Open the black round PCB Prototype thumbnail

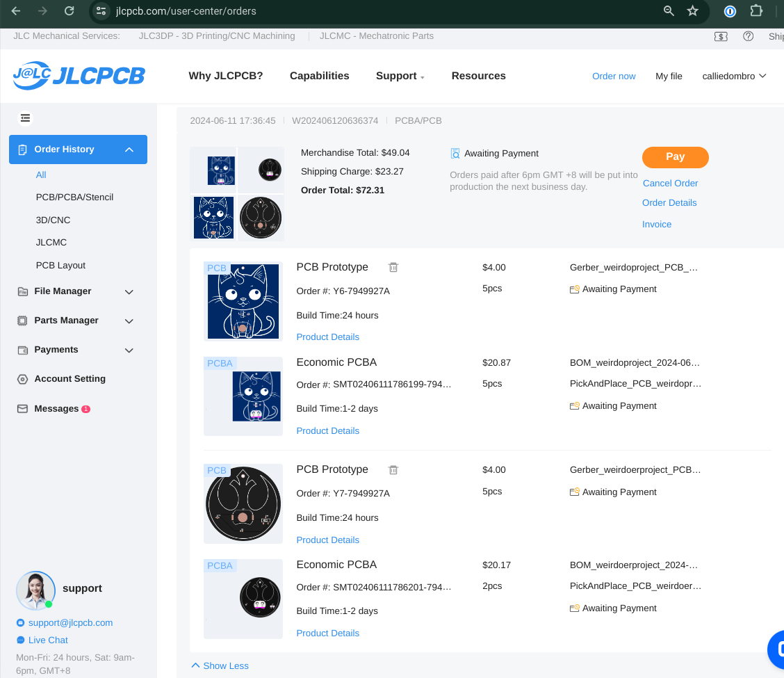pos(243,504)
